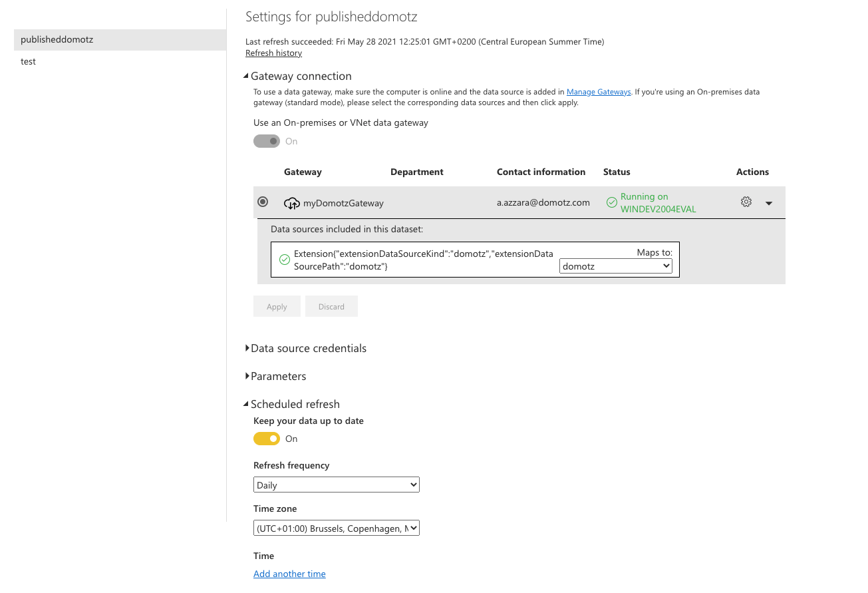The width and height of the screenshot is (868, 593).
Task: Open the Manage Gateways link
Action: (599, 92)
